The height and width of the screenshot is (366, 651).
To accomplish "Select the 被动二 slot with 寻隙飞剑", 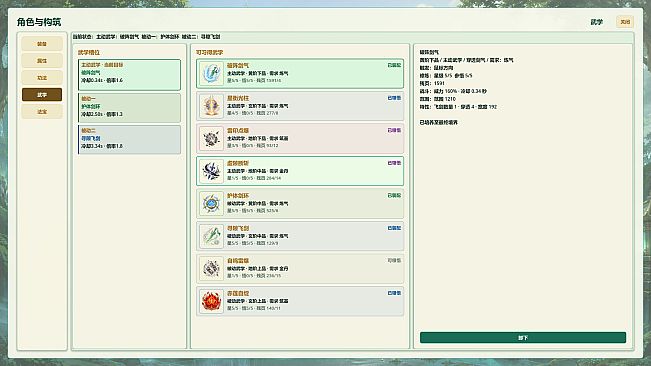I will pyautogui.click(x=130, y=140).
